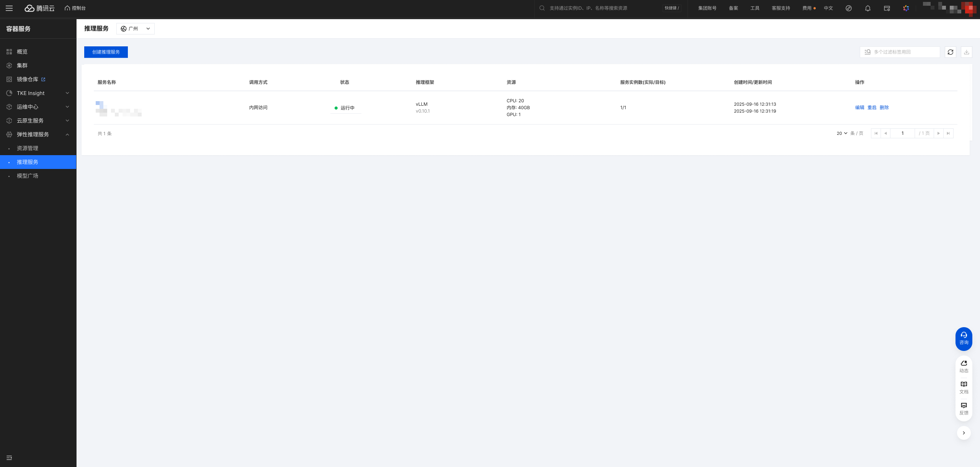
Task: Open the 20 条/页 page size dropdown
Action: click(842, 133)
